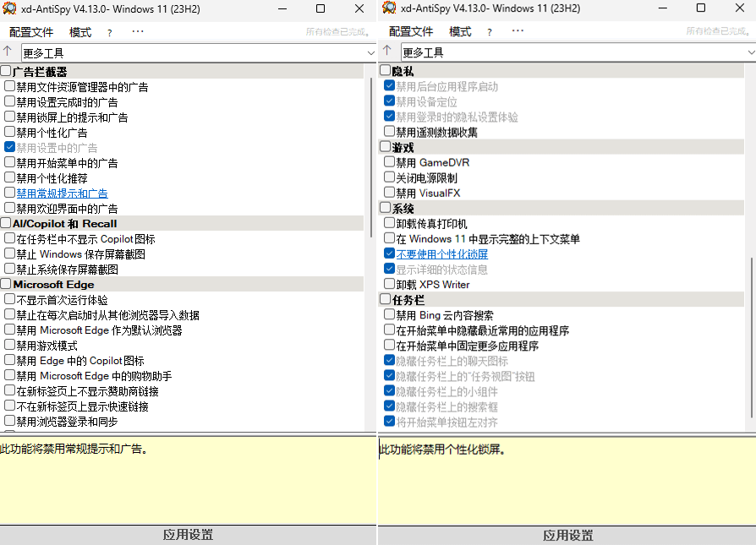
Task: Tick 禁用设置完成时的广告 checkbox
Action: [9, 101]
